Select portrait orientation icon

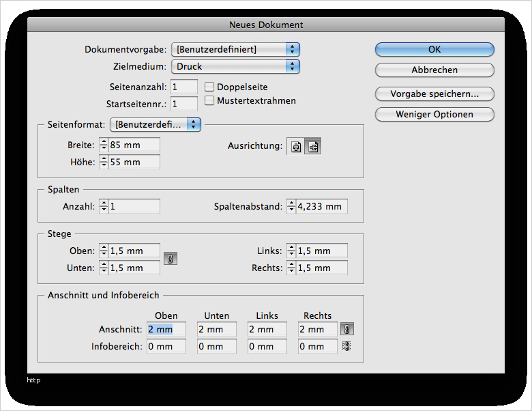(296, 147)
